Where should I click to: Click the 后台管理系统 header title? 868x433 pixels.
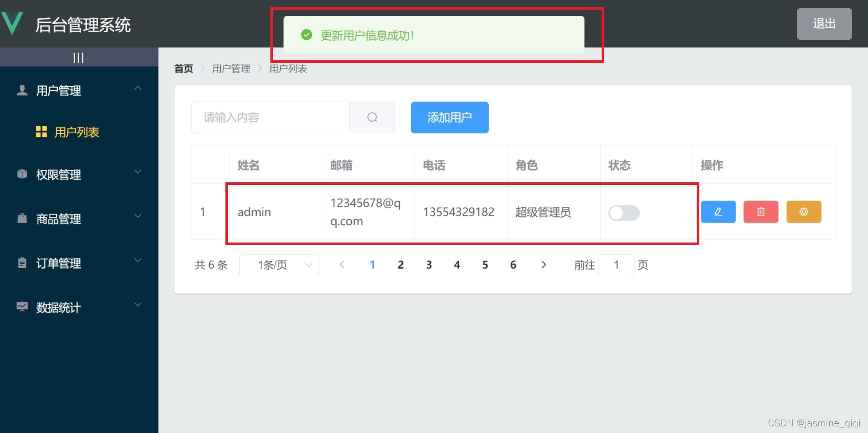[x=83, y=25]
